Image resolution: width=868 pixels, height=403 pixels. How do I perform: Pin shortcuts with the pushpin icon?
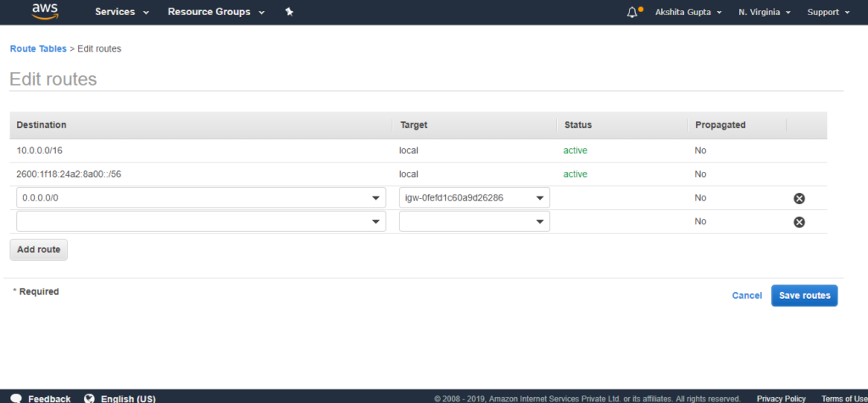(x=289, y=12)
